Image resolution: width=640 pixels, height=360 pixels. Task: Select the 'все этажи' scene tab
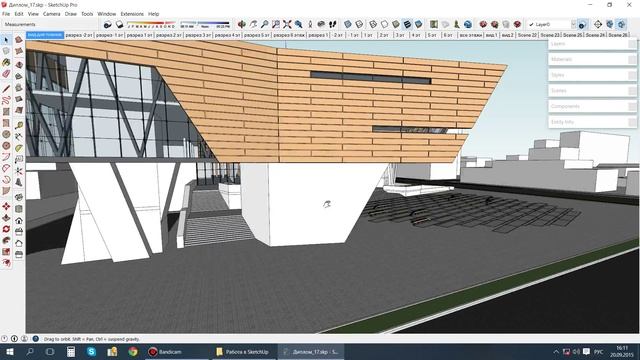[x=470, y=36]
